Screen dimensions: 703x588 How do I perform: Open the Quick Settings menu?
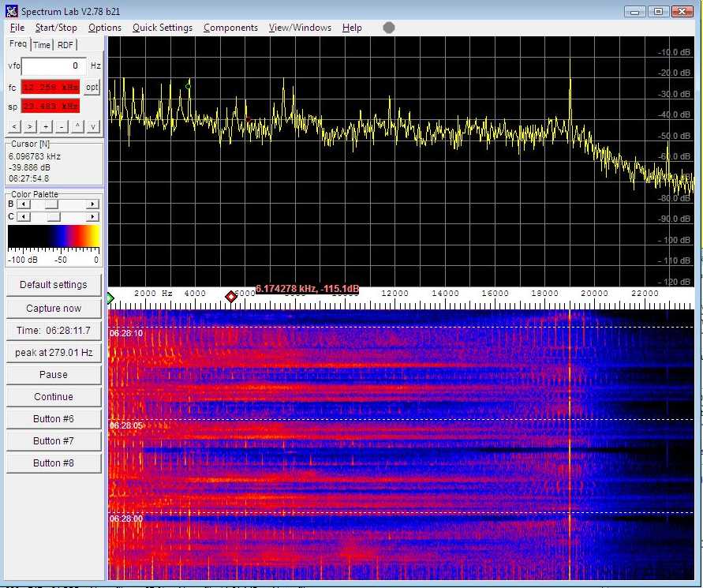(162, 28)
